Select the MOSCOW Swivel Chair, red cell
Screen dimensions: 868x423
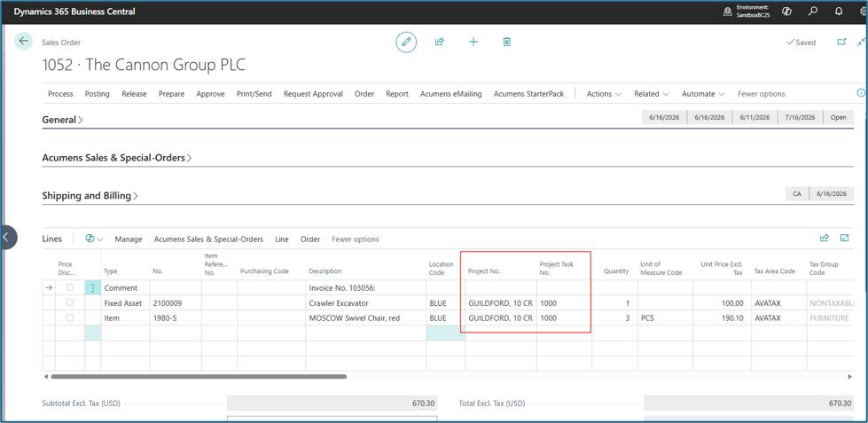coord(365,318)
